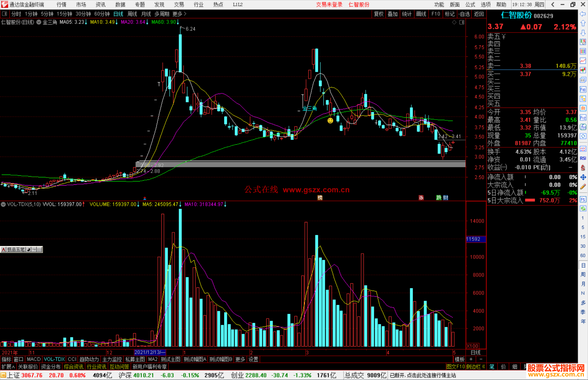Click the smiley face marker on chart
The width and height of the screenshot is (588, 380).
tap(330, 120)
